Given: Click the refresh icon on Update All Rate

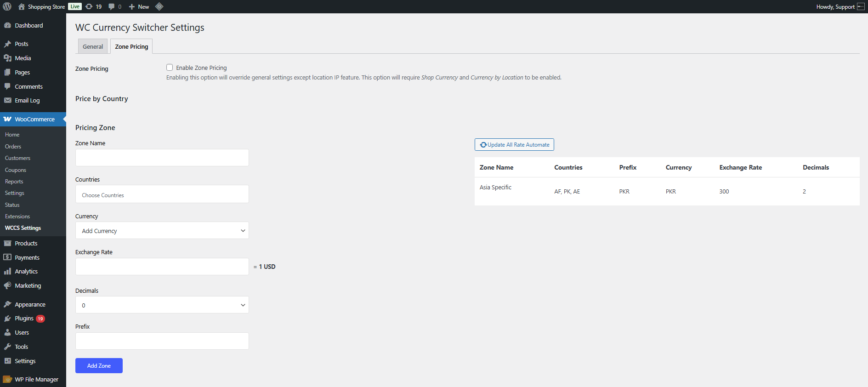Looking at the screenshot, I should (x=483, y=145).
